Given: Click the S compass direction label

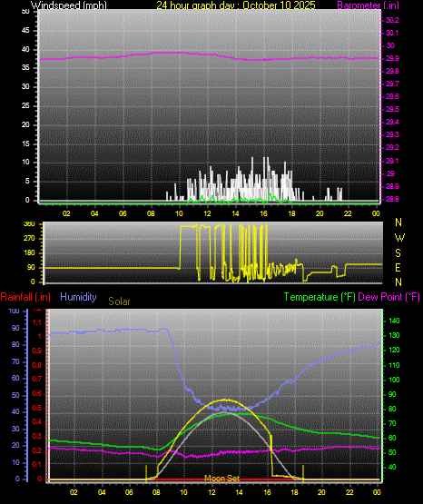Looking at the screenshot, I should tap(398, 253).
